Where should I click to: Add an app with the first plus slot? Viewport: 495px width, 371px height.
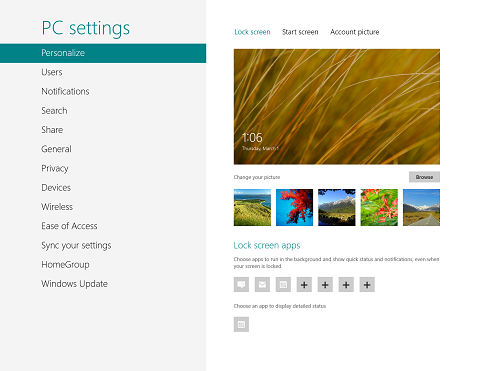point(304,285)
